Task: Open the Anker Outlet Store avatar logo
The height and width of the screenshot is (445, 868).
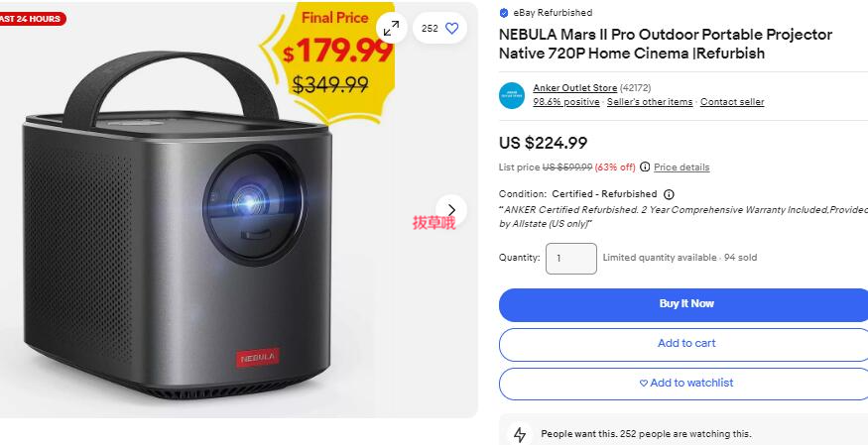Action: (512, 95)
